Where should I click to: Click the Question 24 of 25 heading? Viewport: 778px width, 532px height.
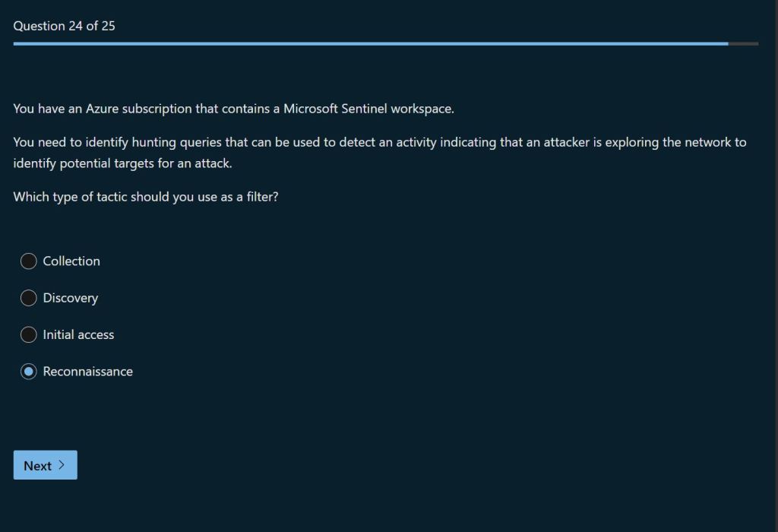point(65,26)
